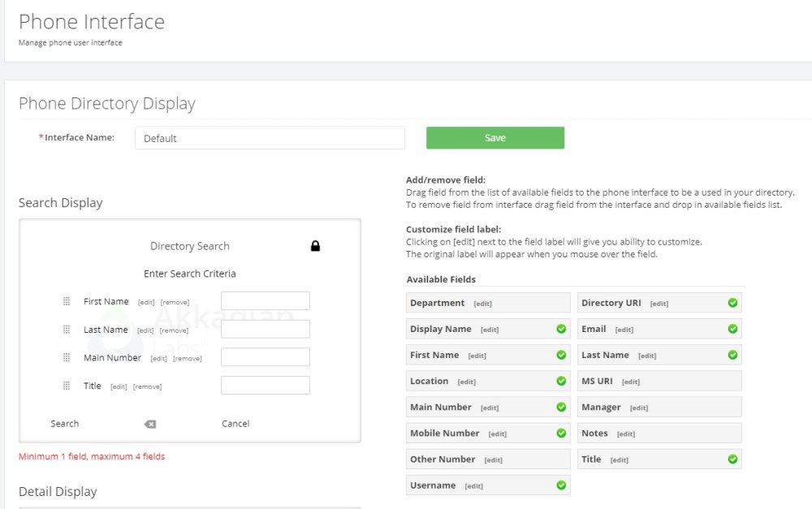Select the Notes available field
This screenshot has width=812, height=509.
point(659,433)
